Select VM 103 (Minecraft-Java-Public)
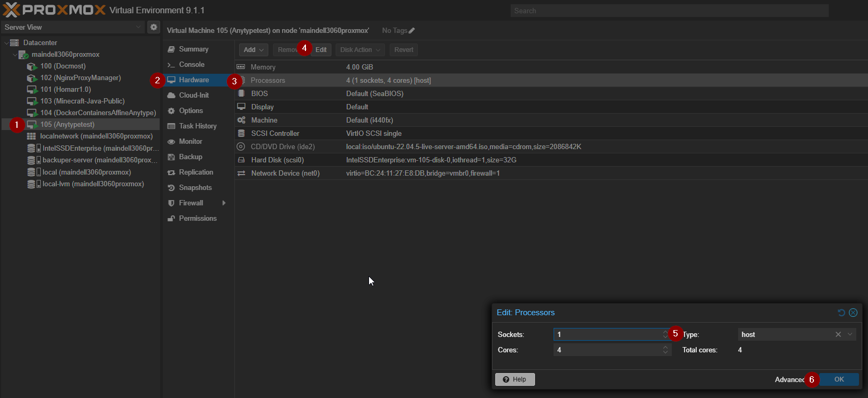Viewport: 868px width, 398px height. tap(82, 101)
